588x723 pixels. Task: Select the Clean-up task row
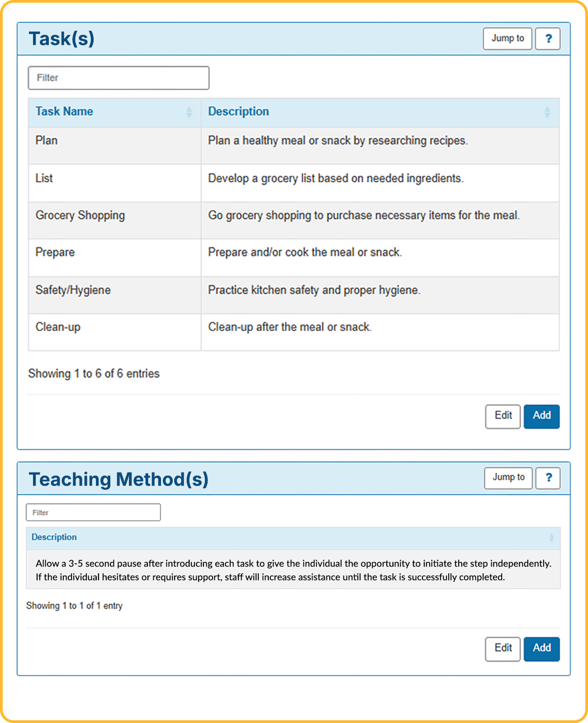click(x=294, y=332)
